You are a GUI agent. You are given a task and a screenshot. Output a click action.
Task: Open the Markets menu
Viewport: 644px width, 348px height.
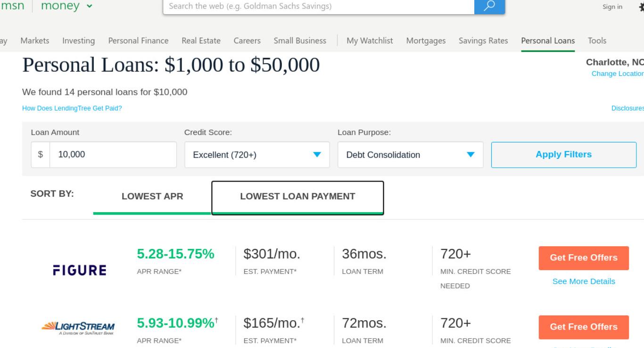[x=35, y=41]
